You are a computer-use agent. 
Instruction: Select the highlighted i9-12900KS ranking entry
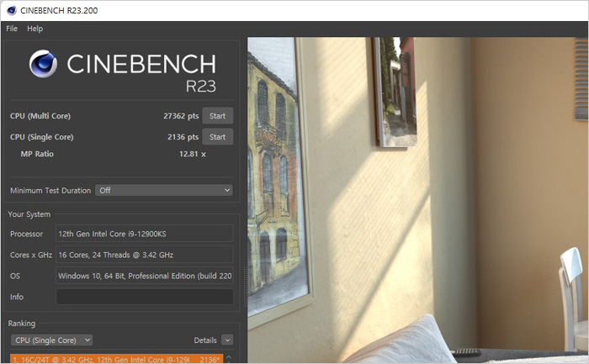(116, 359)
